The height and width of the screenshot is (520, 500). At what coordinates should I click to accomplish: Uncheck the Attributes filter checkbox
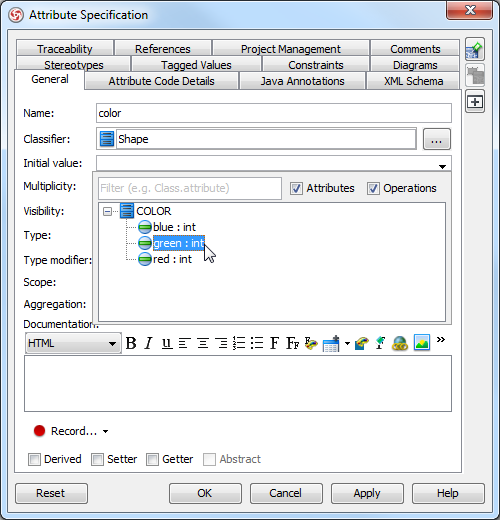pyautogui.click(x=296, y=188)
